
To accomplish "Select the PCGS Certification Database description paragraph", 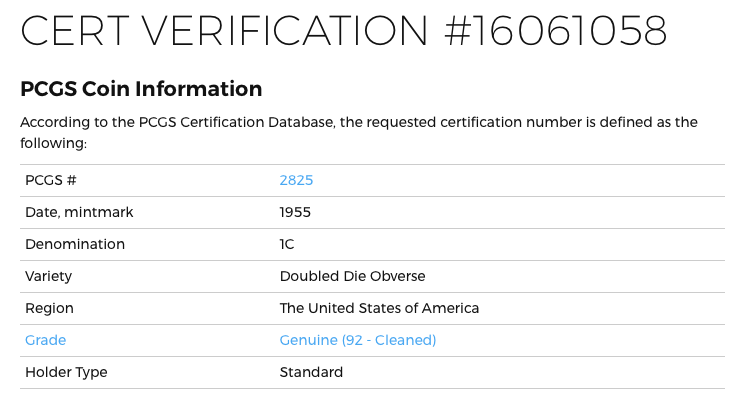I will point(359,132).
